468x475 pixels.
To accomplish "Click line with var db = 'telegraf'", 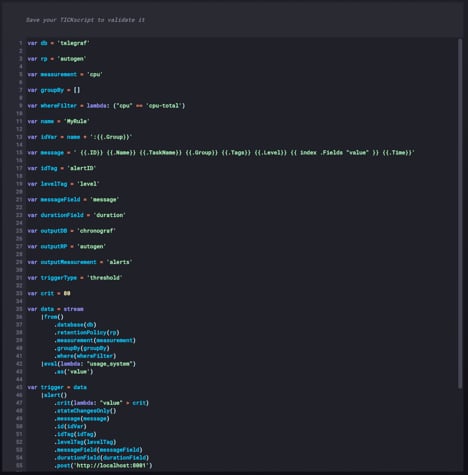I will pyautogui.click(x=58, y=43).
